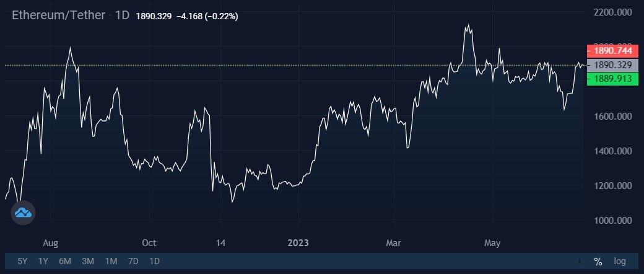The height and width of the screenshot is (274, 644).
Task: Show the 1M time range
Action: 111,261
